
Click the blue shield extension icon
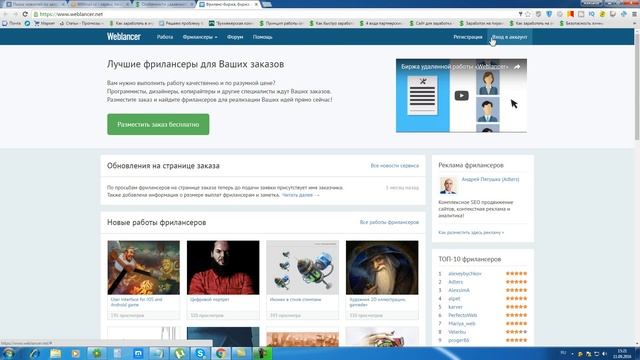tap(549, 14)
